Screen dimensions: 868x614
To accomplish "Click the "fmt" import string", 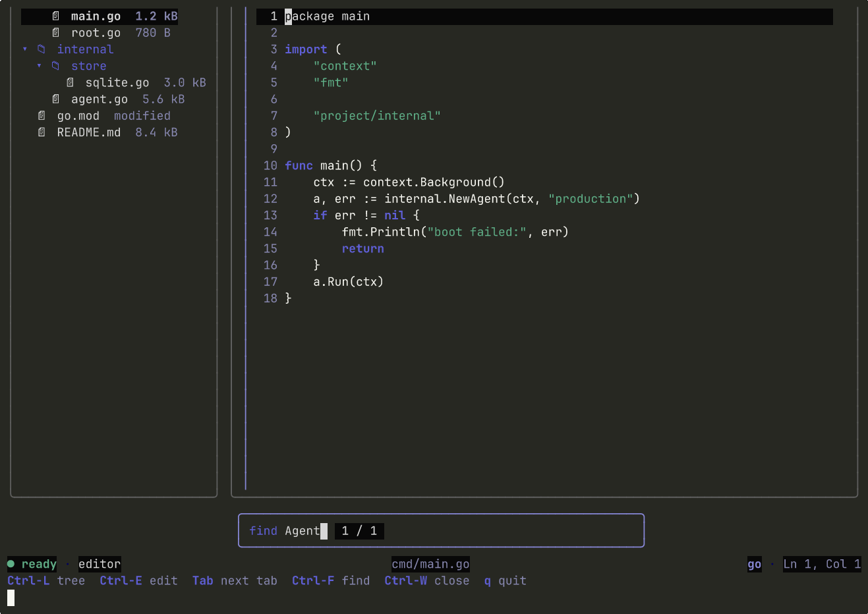I will pyautogui.click(x=331, y=82).
